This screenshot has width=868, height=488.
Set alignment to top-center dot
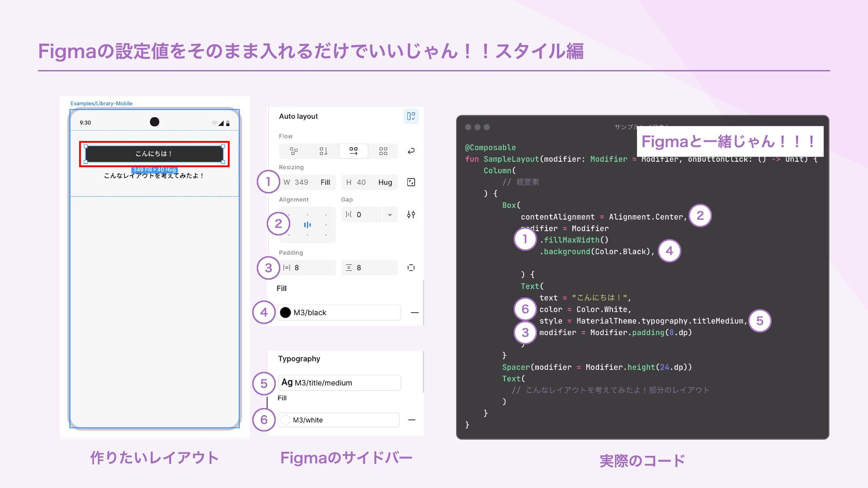coord(307,215)
